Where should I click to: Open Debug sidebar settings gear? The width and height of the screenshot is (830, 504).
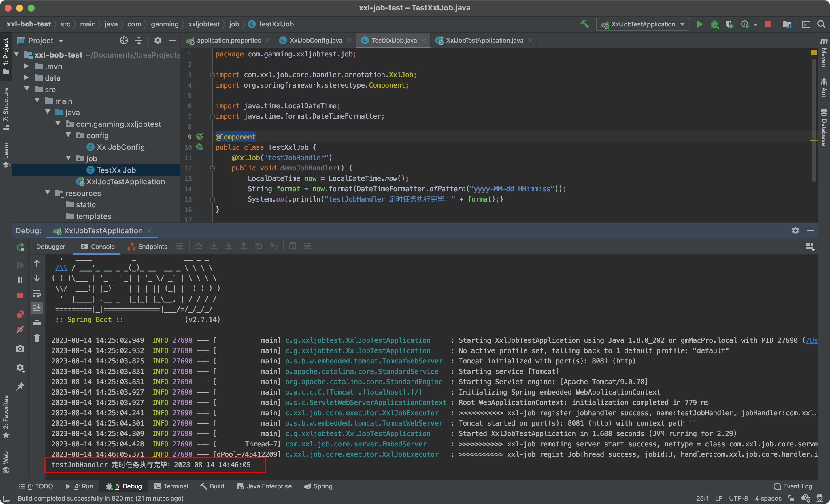point(20,368)
